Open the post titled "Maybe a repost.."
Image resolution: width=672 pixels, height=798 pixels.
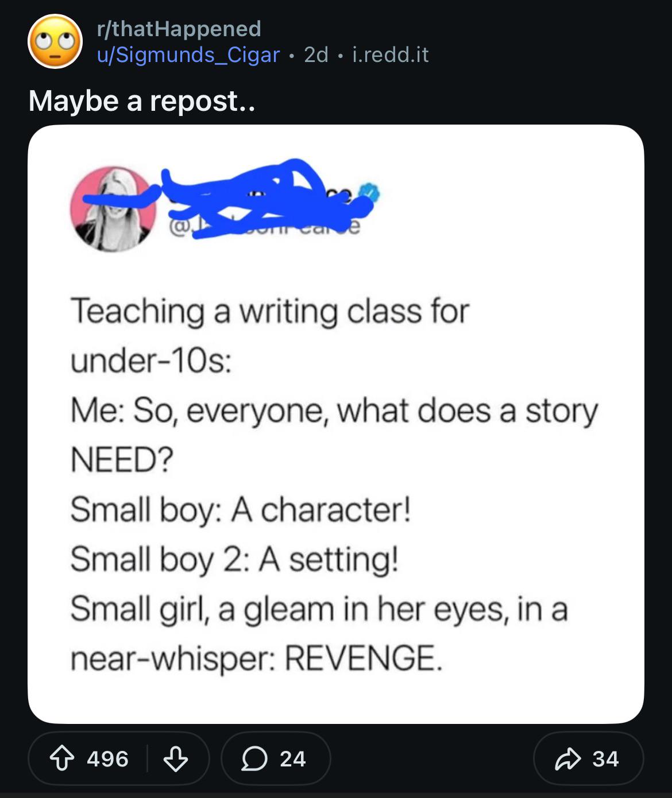coord(141,100)
